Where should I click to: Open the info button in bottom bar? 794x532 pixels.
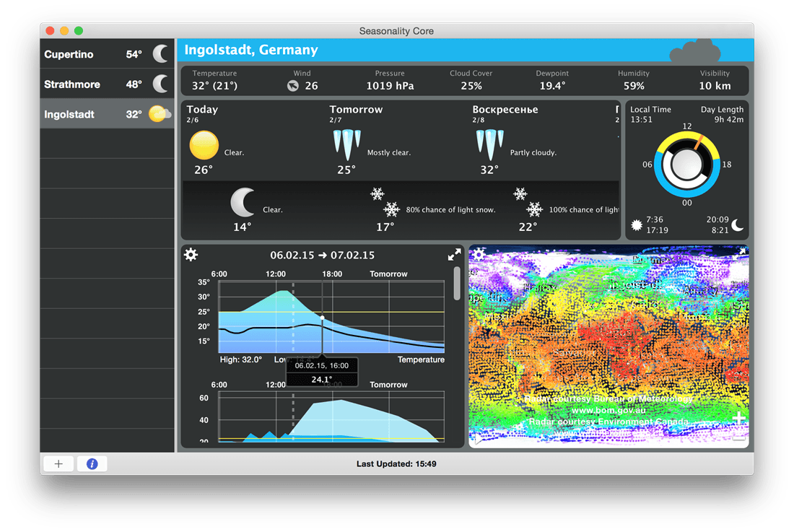click(92, 463)
